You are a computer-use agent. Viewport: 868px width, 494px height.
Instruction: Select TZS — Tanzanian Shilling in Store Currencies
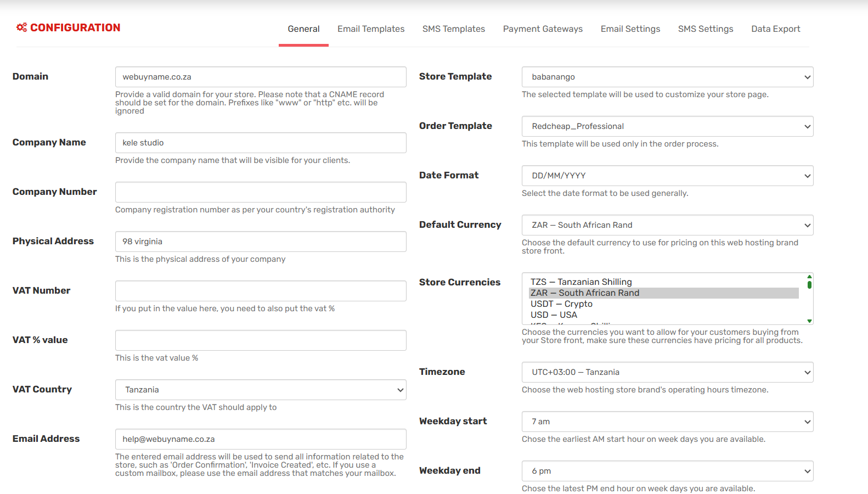pos(664,282)
